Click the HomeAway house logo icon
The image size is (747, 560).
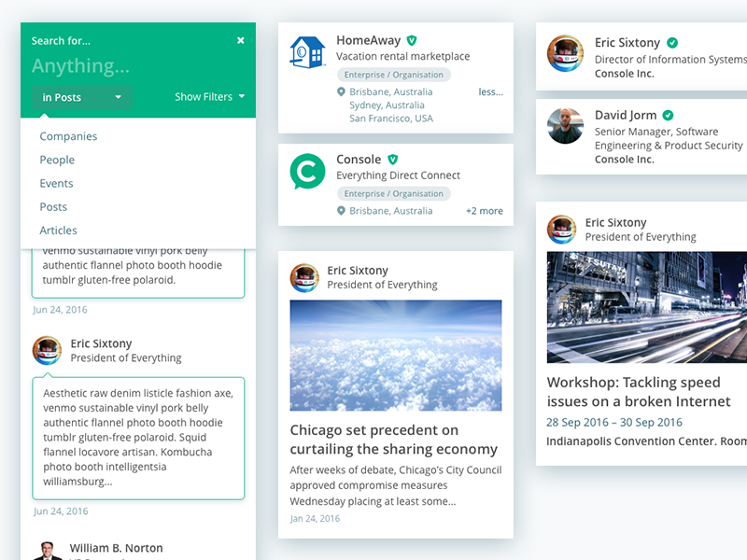(307, 52)
